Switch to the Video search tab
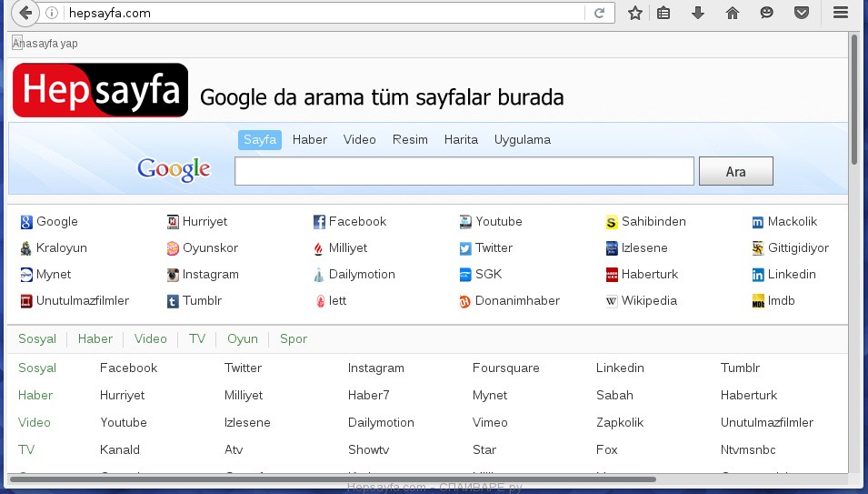Image resolution: width=868 pixels, height=494 pixels. pos(360,139)
